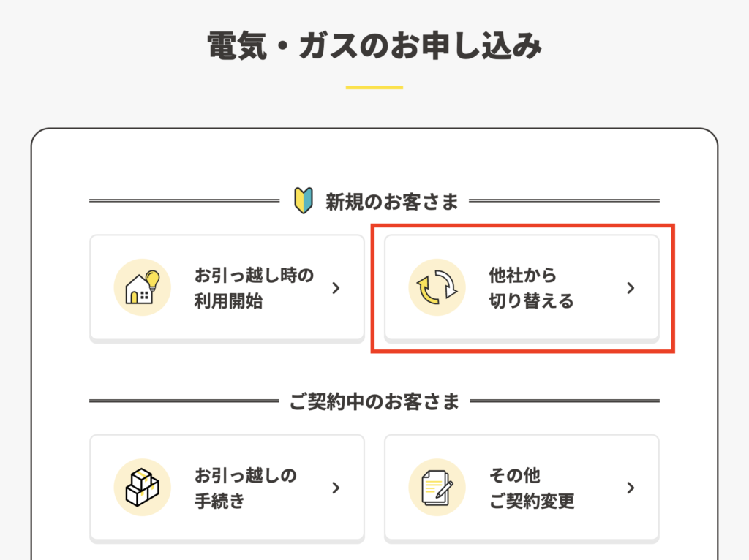Image resolution: width=749 pixels, height=560 pixels.
Task: Click the double line left of 新規のお客さま
Action: (184, 200)
